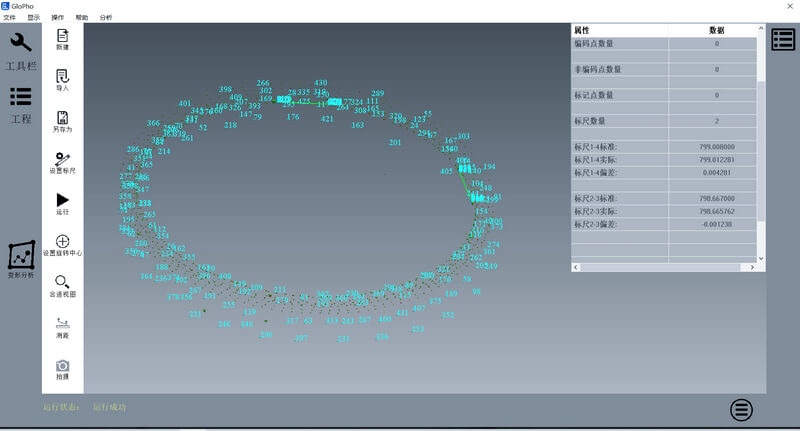The width and height of the screenshot is (800, 431).
Task: Open the 显示 menu
Action: click(34, 17)
